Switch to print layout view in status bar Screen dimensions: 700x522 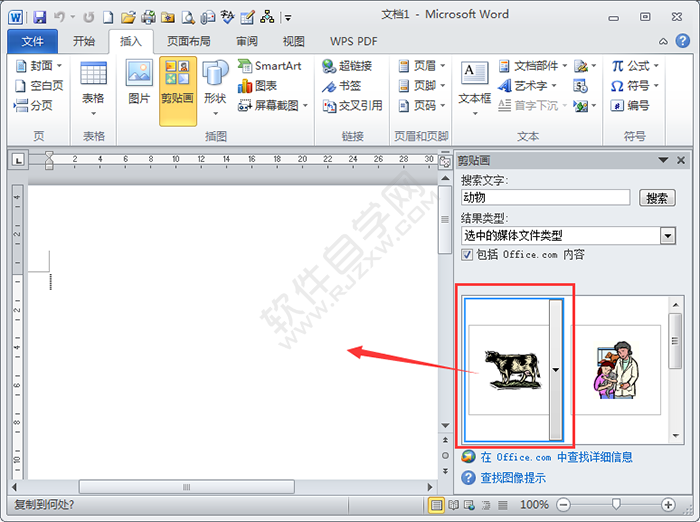click(436, 505)
